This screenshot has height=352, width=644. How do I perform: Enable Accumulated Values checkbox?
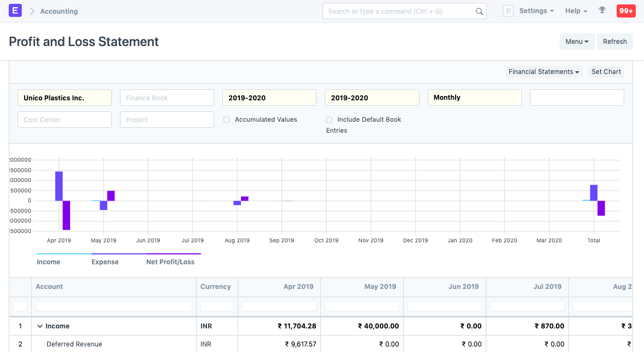coord(226,120)
